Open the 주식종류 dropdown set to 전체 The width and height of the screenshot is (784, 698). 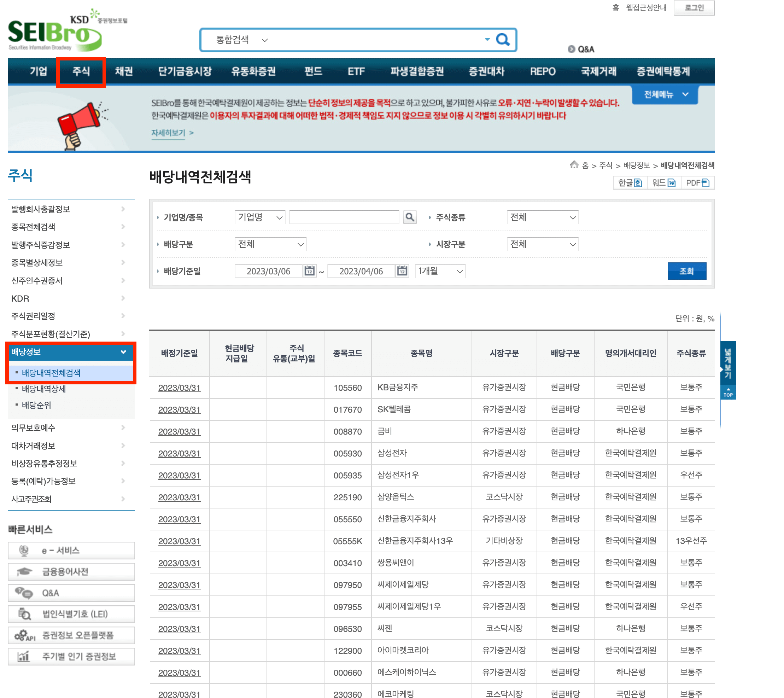click(542, 217)
